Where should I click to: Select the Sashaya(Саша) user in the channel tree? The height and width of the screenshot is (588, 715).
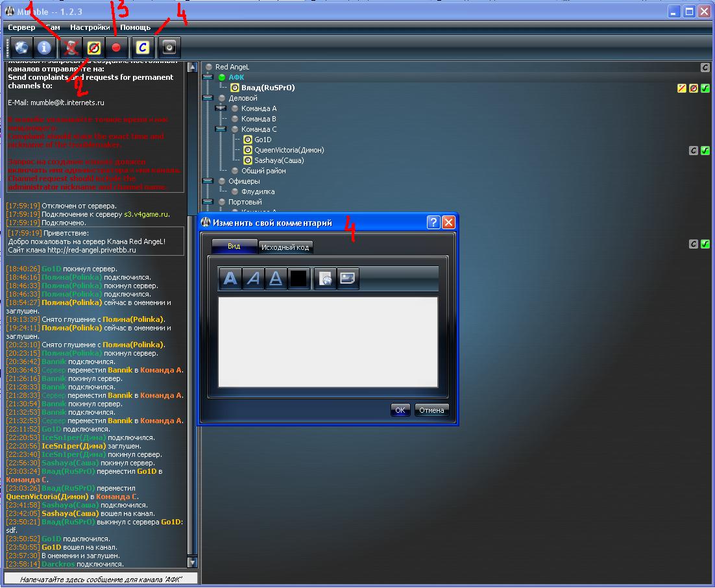tap(279, 160)
